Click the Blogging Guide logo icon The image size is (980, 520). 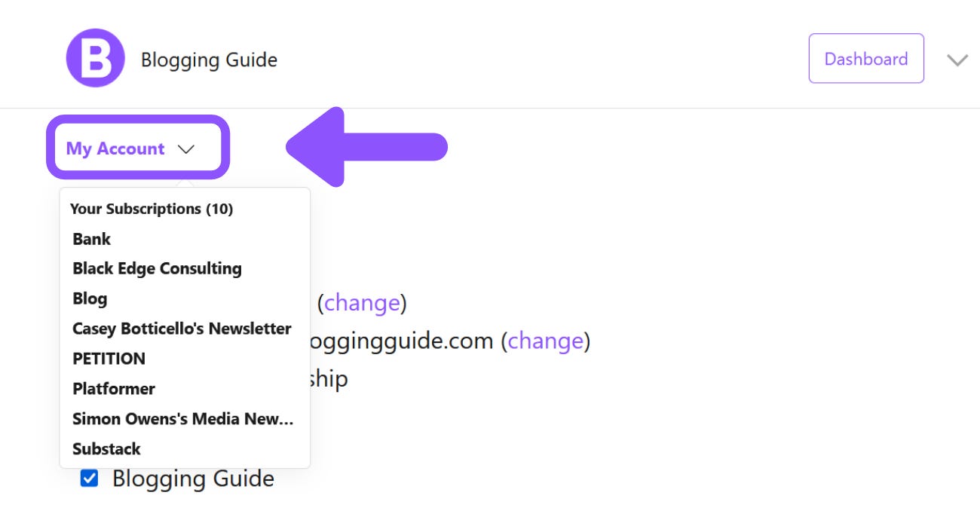pyautogui.click(x=95, y=57)
